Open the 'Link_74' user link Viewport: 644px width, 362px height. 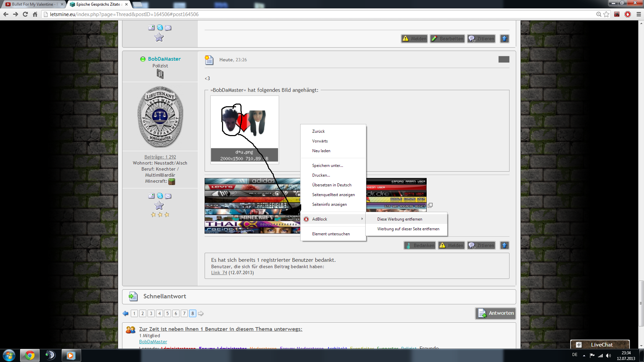point(219,273)
